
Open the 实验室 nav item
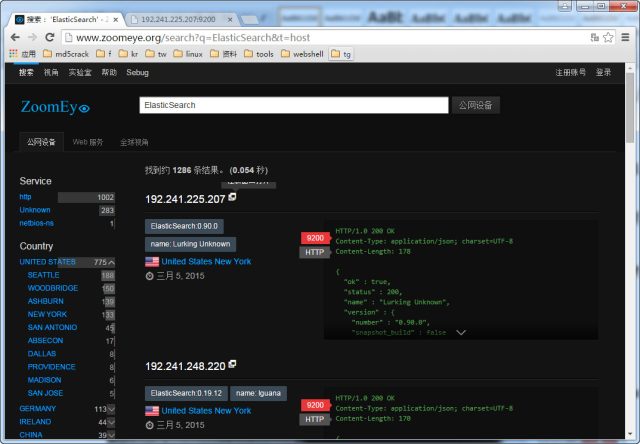coord(80,73)
